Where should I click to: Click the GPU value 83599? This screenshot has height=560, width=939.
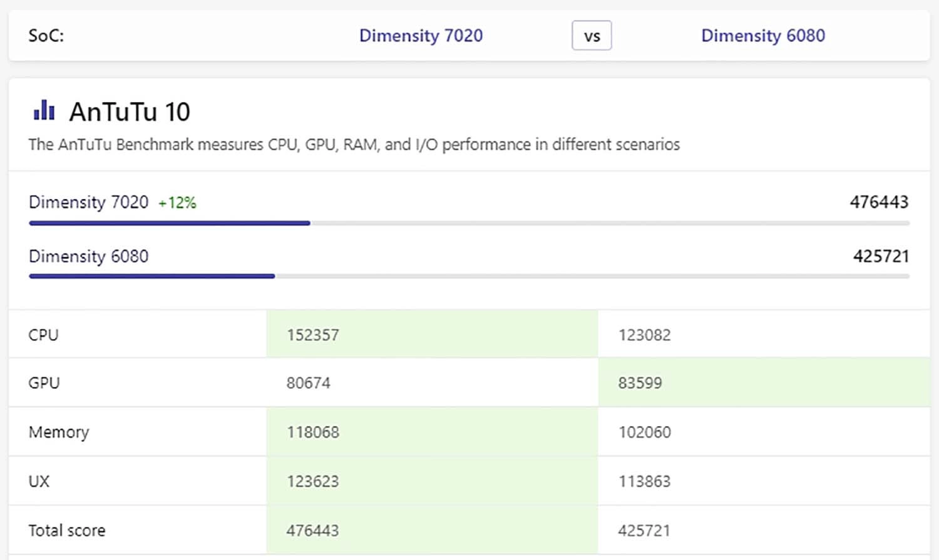[x=640, y=383]
